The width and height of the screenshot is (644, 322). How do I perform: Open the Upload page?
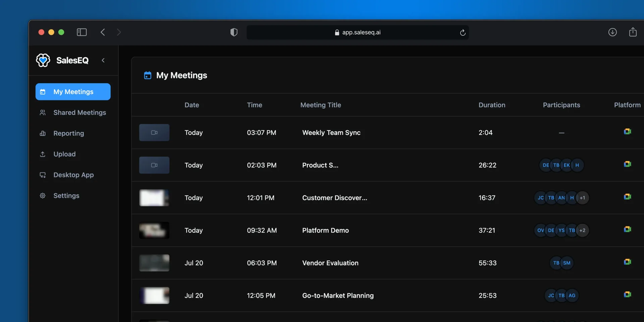[x=73, y=154]
